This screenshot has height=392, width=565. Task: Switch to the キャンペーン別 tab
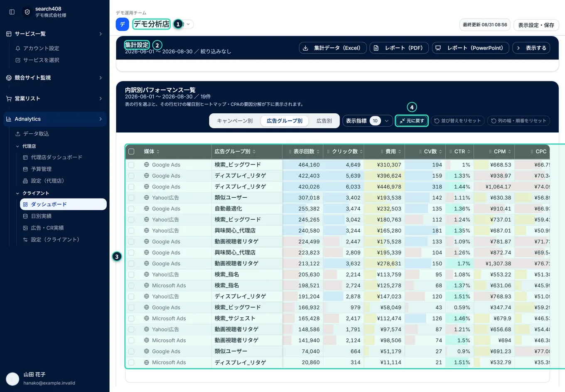pos(235,121)
